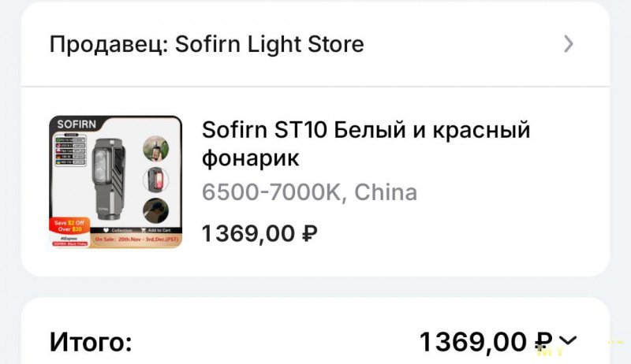Select top circular photo in product image
The width and height of the screenshot is (631, 364).
tap(155, 149)
